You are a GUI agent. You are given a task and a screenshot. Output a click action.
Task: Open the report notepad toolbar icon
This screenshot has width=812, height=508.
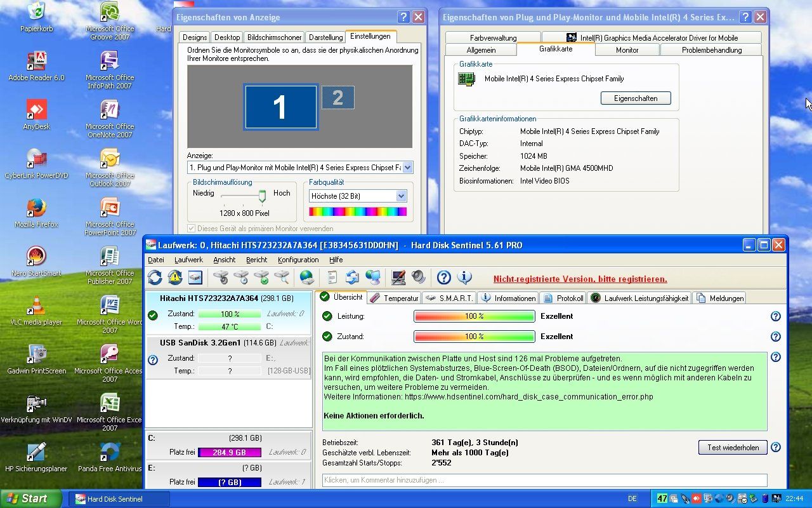[332, 277]
